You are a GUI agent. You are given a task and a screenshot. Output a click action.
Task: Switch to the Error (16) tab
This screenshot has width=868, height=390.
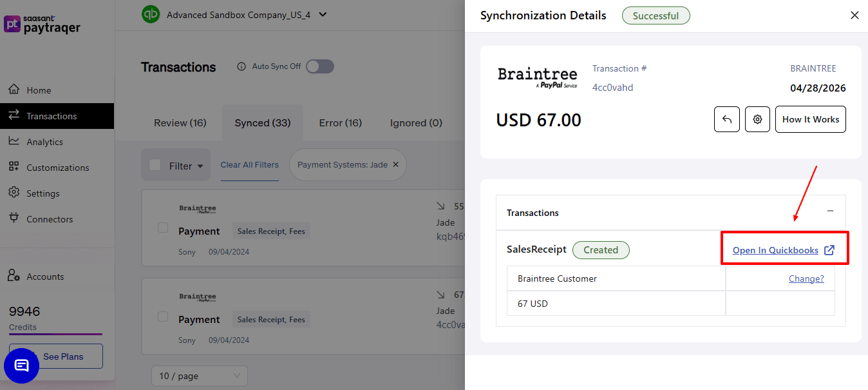(x=341, y=122)
